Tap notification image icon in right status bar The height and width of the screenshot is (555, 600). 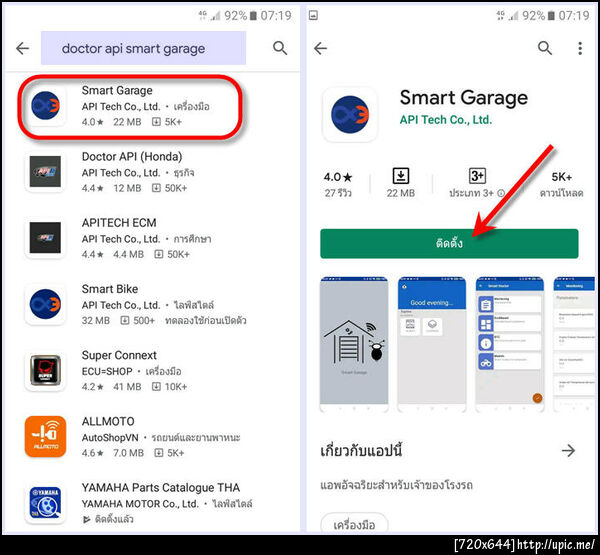[x=313, y=16]
